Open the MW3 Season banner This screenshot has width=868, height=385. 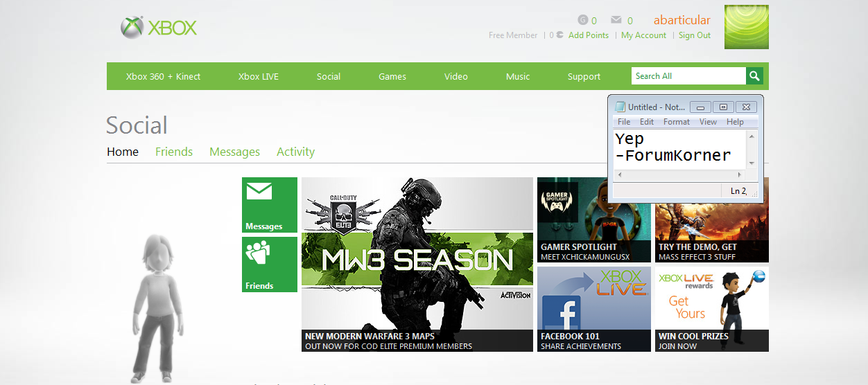click(x=417, y=265)
